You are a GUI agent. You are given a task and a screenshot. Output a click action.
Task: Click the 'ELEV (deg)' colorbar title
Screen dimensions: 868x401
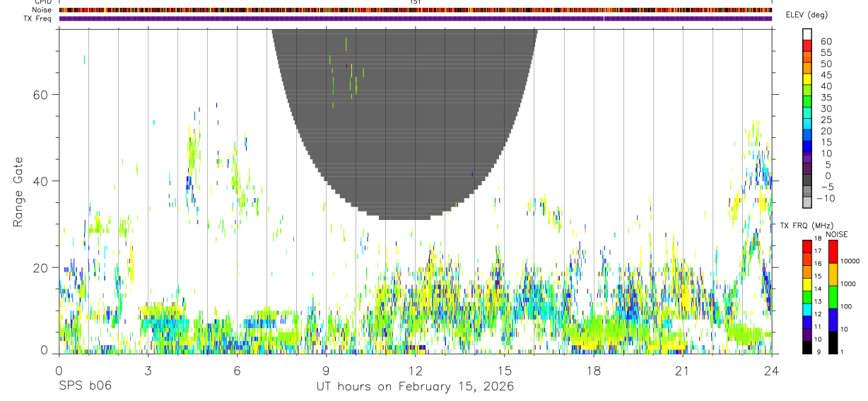pyautogui.click(x=807, y=16)
